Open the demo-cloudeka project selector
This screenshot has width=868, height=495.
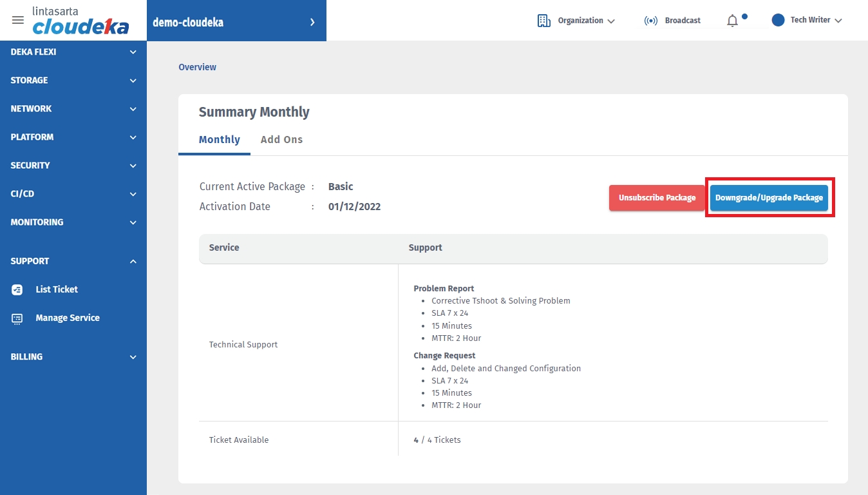[x=236, y=22]
